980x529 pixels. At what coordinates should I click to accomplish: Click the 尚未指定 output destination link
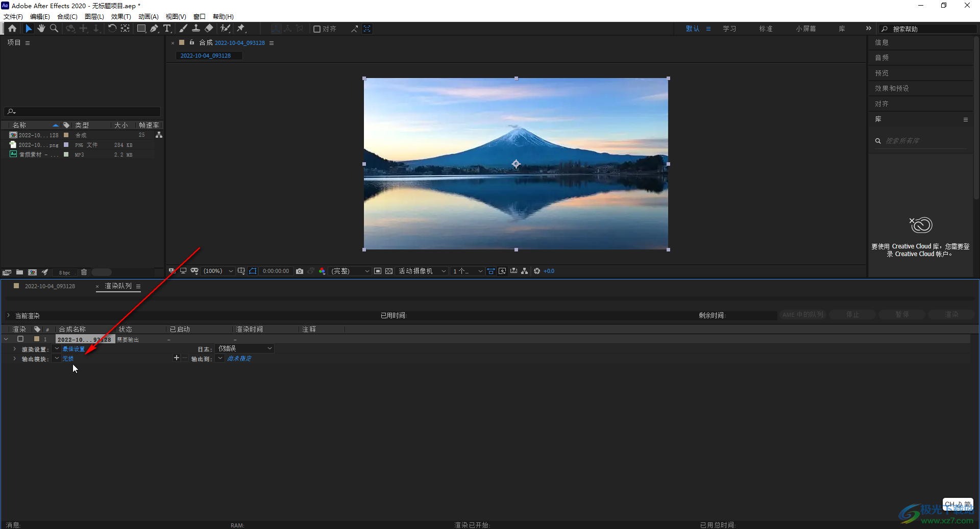239,359
